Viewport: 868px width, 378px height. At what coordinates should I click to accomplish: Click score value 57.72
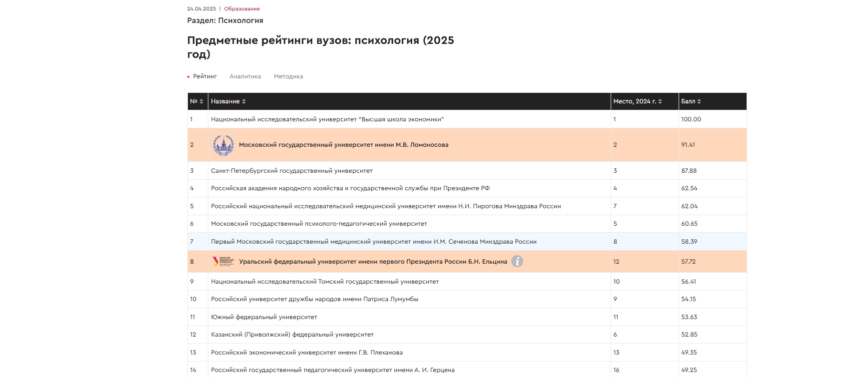pos(689,262)
